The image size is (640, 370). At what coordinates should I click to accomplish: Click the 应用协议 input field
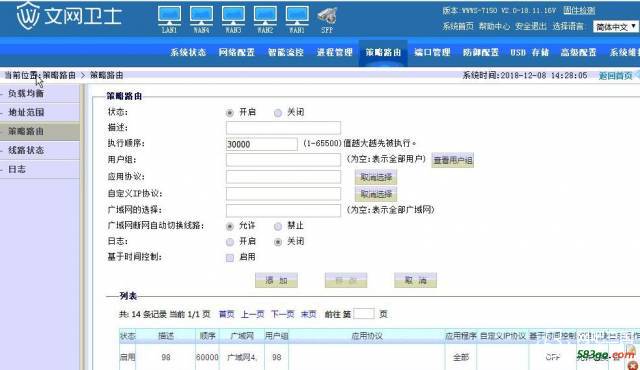pyautogui.click(x=283, y=177)
